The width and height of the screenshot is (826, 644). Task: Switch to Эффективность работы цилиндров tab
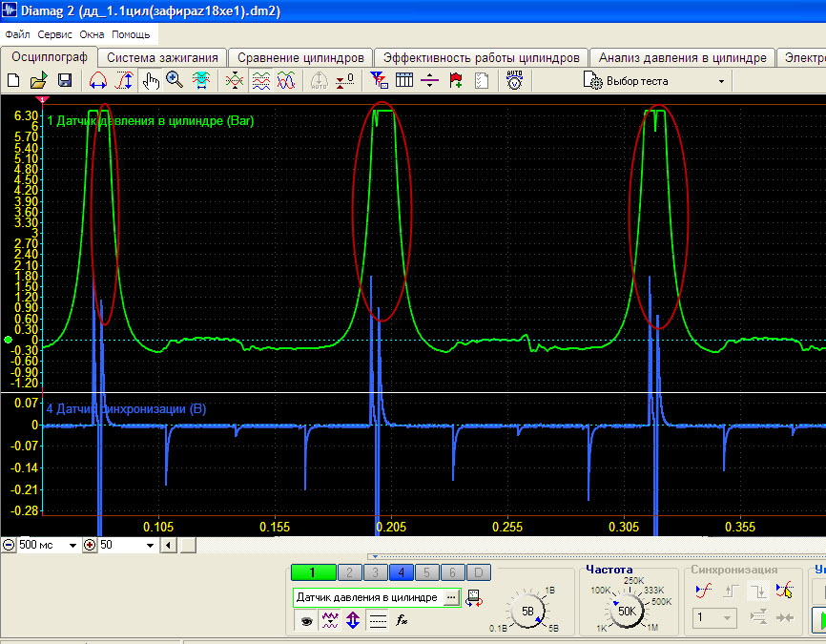(x=481, y=58)
